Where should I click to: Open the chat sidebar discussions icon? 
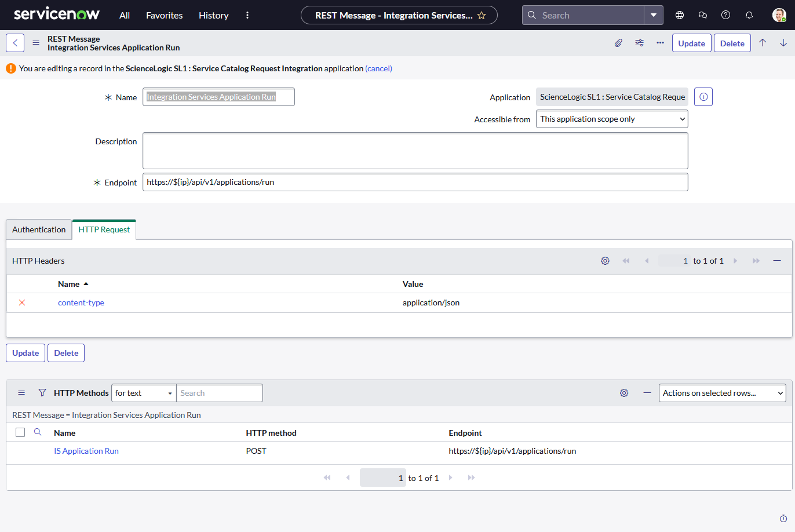(703, 15)
